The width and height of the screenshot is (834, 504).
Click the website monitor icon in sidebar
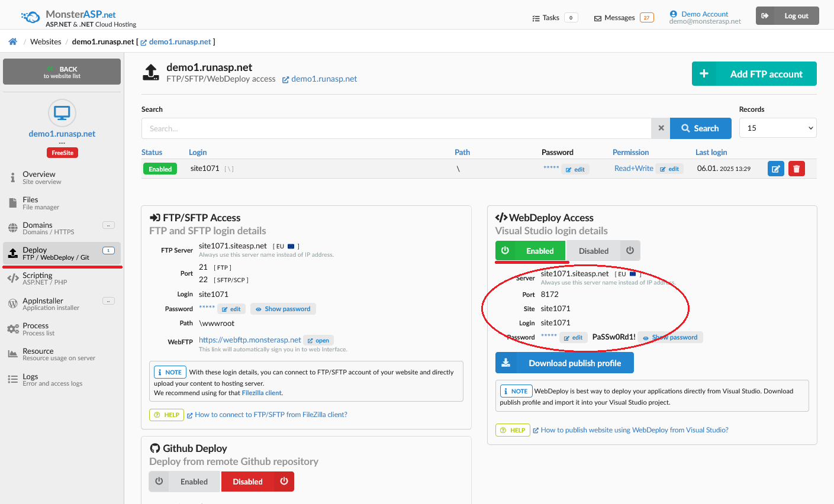62,112
